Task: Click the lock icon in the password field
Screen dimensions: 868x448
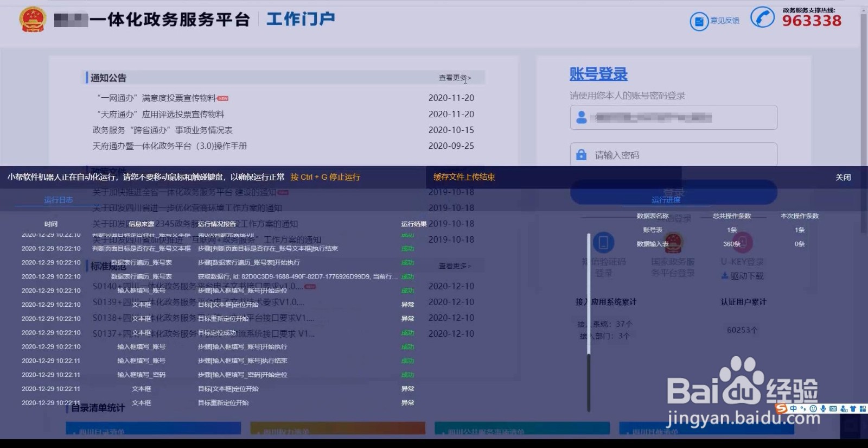Action: coord(581,155)
